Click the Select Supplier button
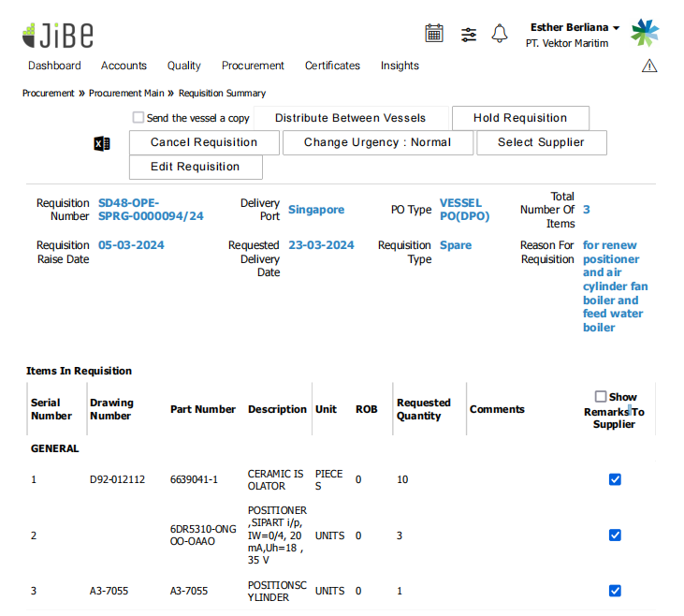This screenshot has width=684, height=616. pos(541,143)
